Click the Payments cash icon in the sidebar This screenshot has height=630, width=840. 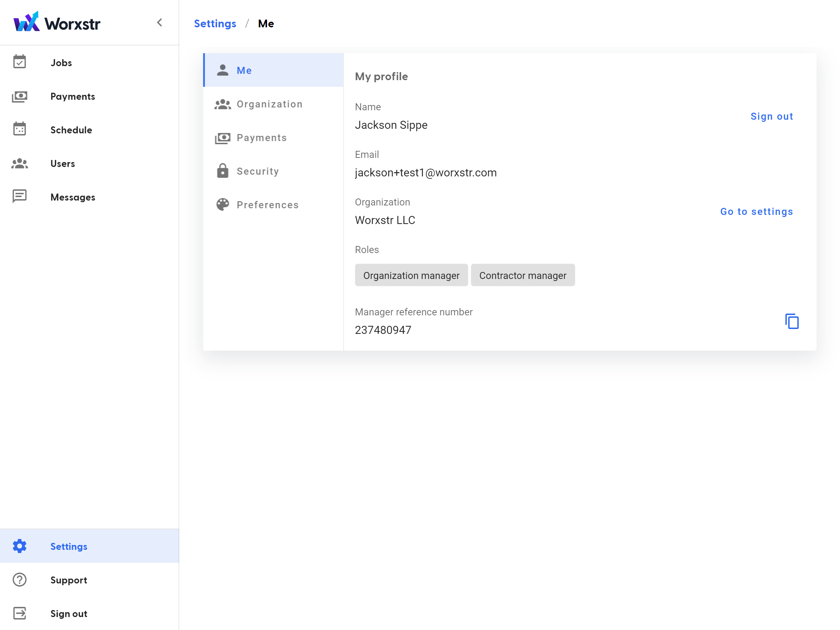[20, 97]
